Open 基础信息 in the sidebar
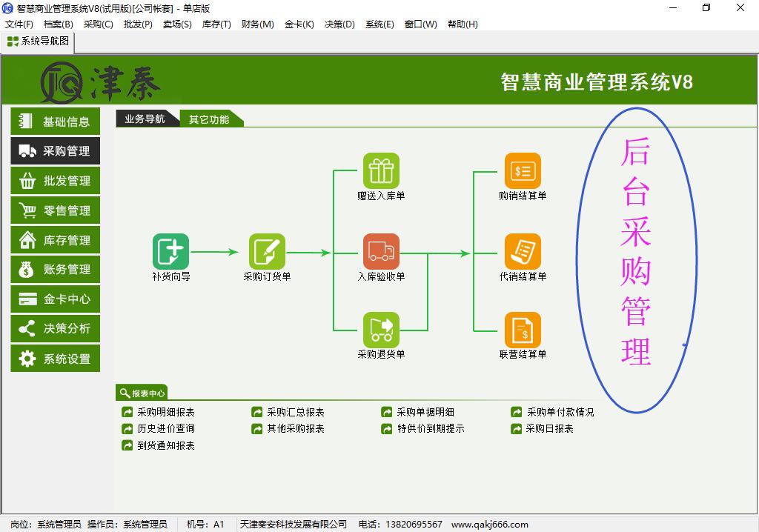This screenshot has width=759, height=532. pyautogui.click(x=56, y=122)
